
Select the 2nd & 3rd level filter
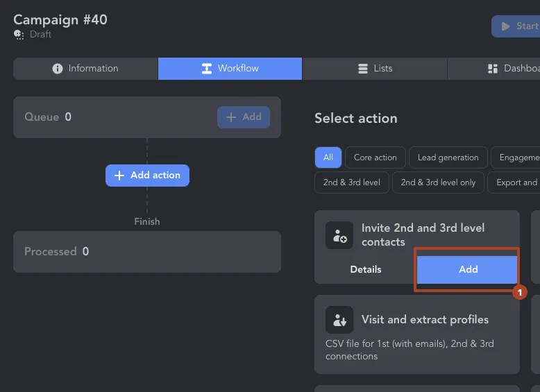352,182
